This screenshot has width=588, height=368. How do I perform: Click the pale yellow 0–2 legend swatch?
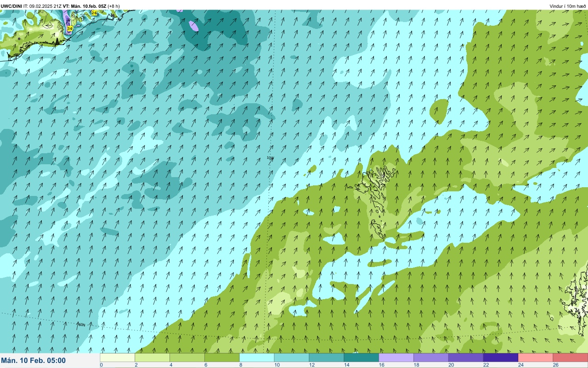[x=118, y=357]
